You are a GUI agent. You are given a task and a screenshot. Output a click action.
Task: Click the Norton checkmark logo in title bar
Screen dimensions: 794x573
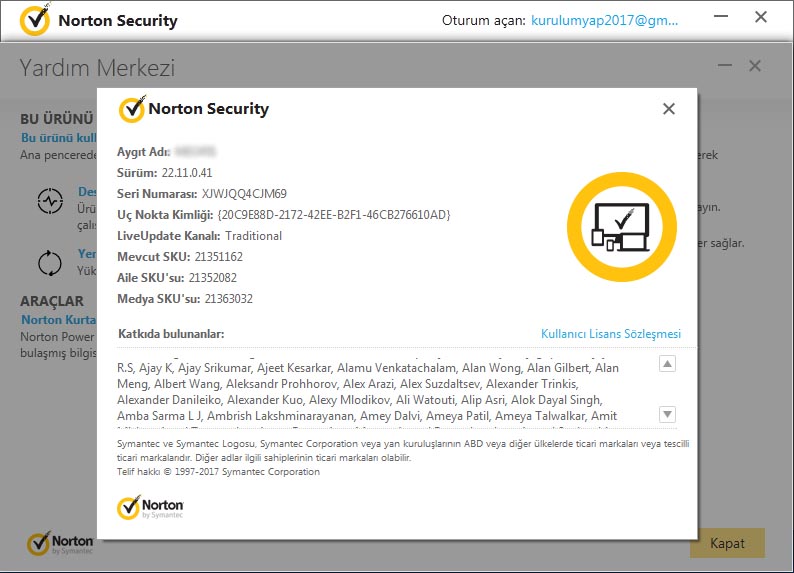pyautogui.click(x=35, y=20)
